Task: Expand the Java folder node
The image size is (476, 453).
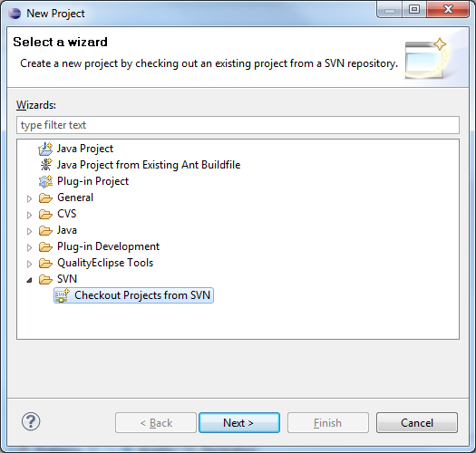Action: click(29, 232)
